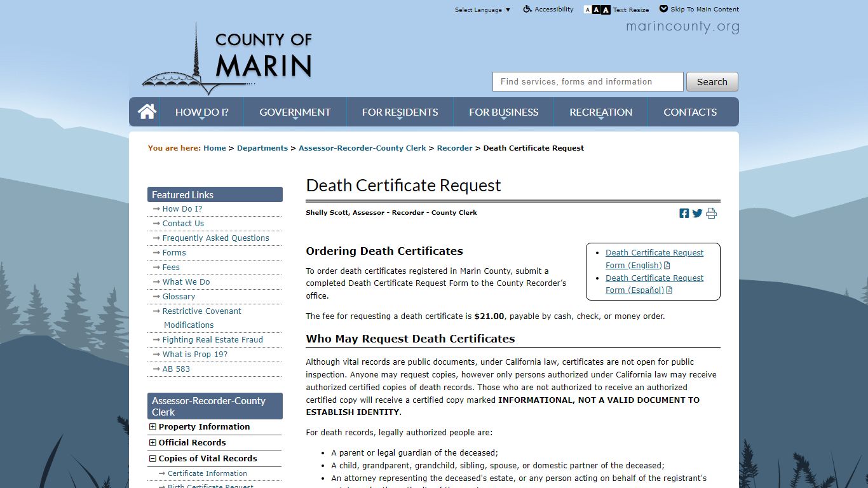Open Death Certificate Request Form (Español)

coord(654,284)
